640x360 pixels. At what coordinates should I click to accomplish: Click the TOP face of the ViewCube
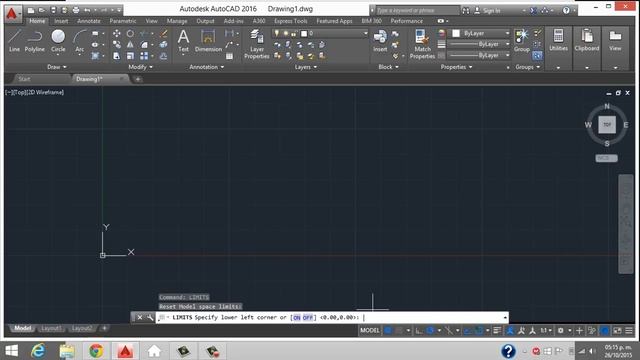point(607,125)
